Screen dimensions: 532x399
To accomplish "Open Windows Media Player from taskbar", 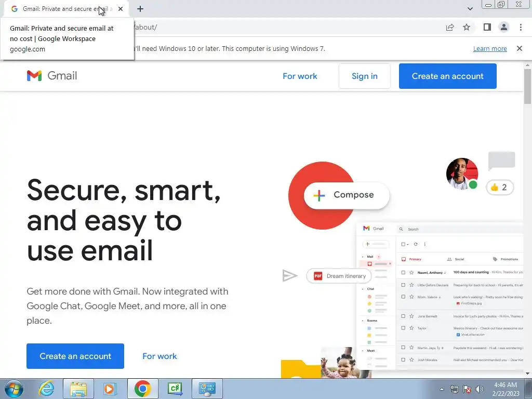I will (110, 389).
